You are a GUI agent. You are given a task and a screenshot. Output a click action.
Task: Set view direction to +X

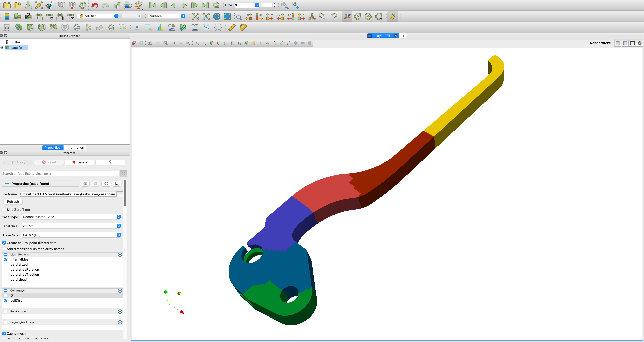[249, 16]
